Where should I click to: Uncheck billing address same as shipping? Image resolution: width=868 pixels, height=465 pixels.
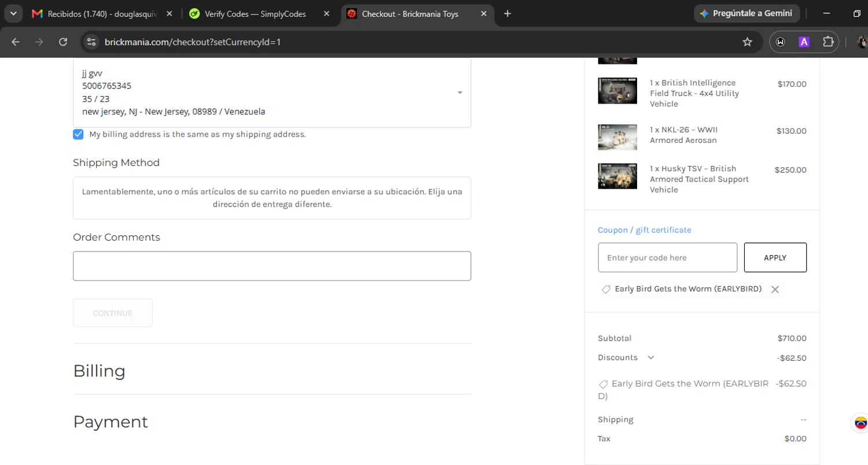pos(78,134)
